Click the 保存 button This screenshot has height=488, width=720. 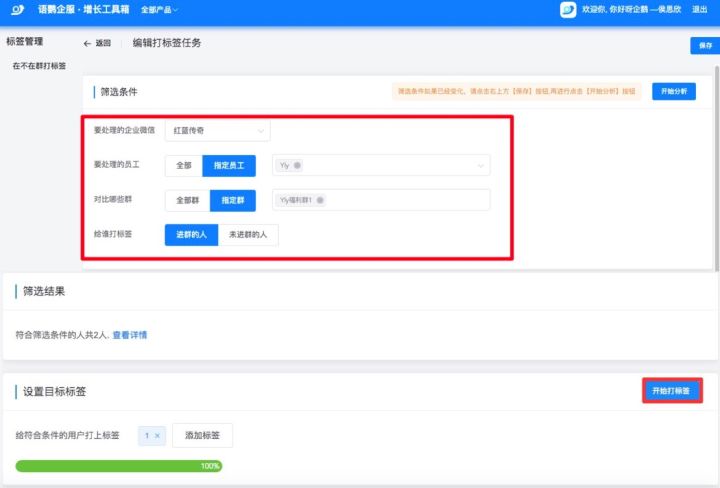click(703, 46)
